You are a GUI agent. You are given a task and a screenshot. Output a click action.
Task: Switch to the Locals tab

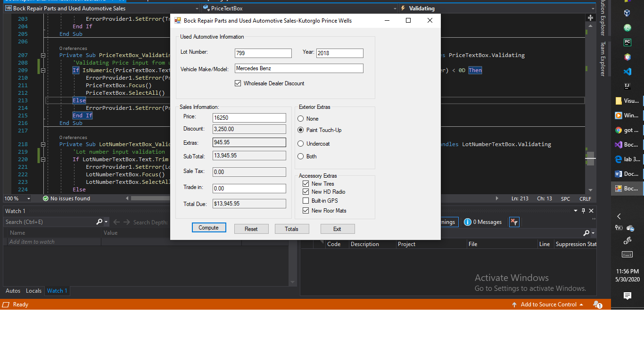(33, 291)
